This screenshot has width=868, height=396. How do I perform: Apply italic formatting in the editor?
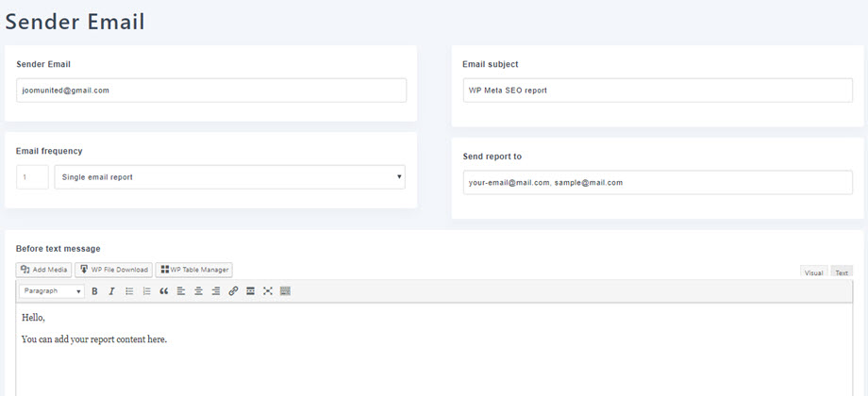111,291
